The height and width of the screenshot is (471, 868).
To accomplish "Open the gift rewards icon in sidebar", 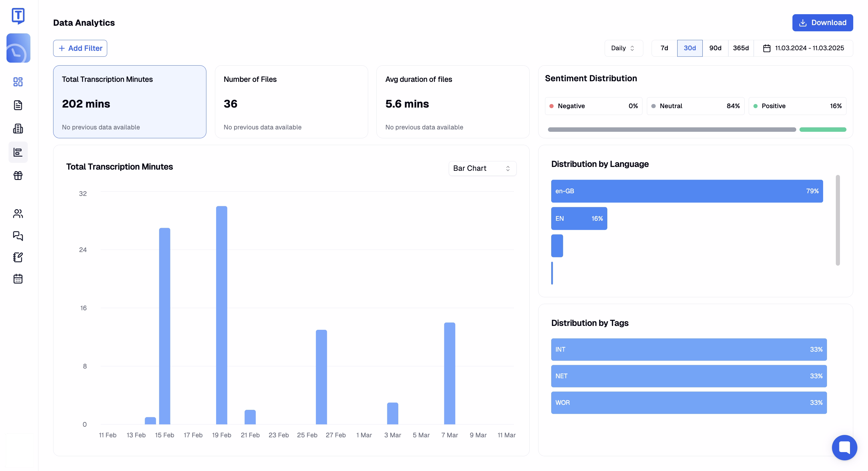I will pyautogui.click(x=18, y=175).
